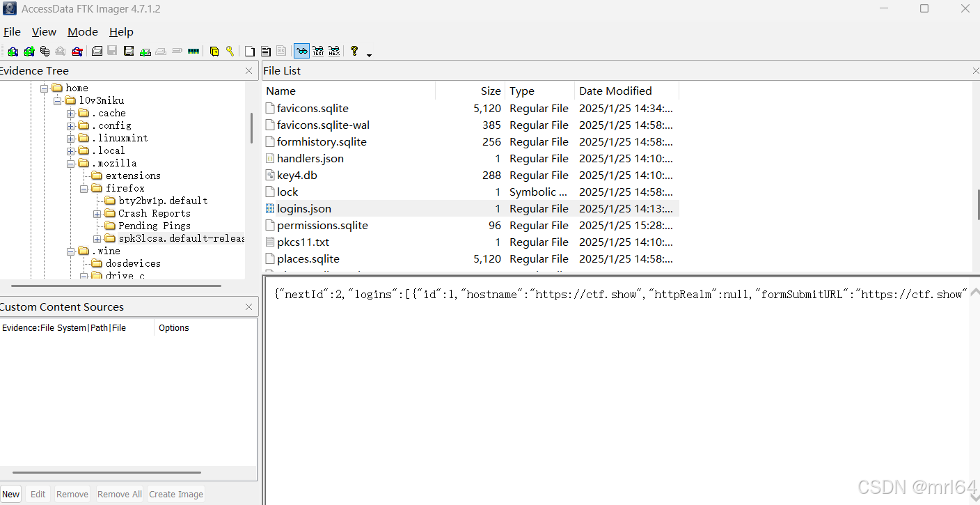980x505 pixels.
Task: Click the greyed Remove Evidence Item icon
Action: [61, 51]
